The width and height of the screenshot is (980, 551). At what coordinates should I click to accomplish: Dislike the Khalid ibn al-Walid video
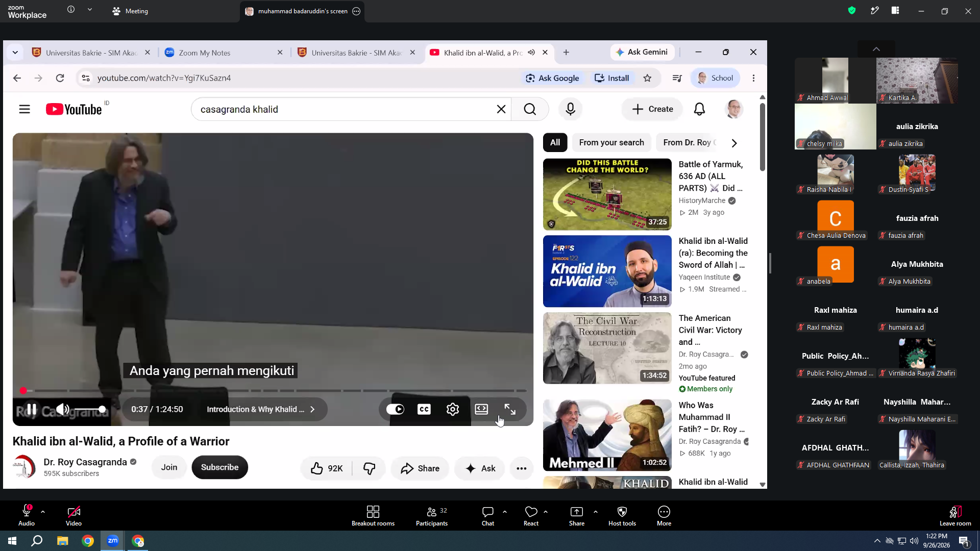point(370,468)
